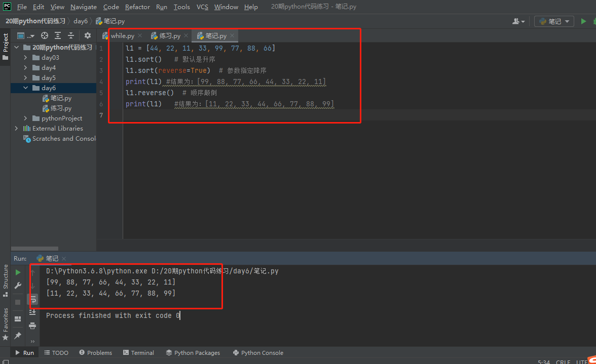Open the Refactor menu
Screen dimensions: 596x364
(x=137, y=7)
